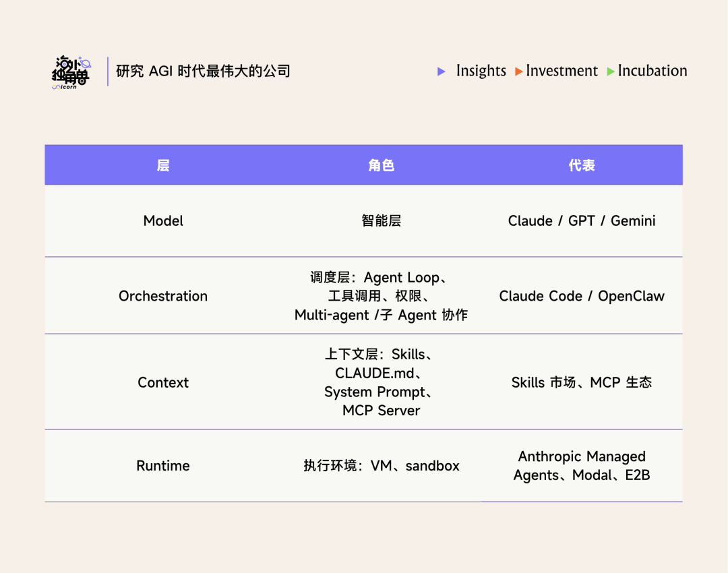
Task: Click the Unicorn logo in the header
Action: [x=70, y=72]
